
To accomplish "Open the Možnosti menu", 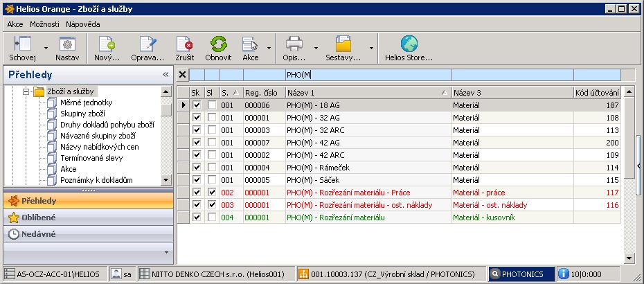I will tap(44, 24).
